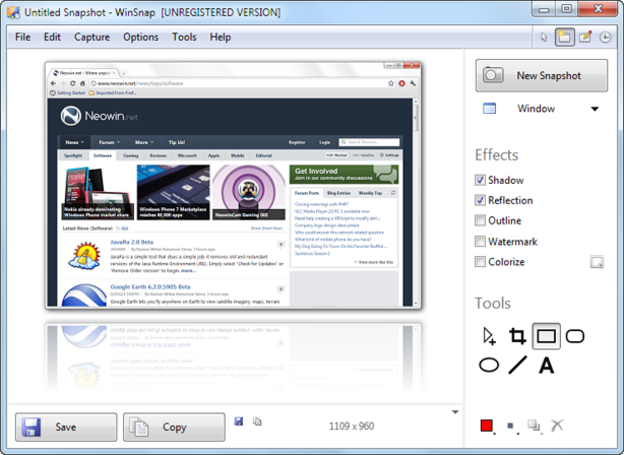Select the arrow selection tool
The image size is (624, 455).
pyautogui.click(x=489, y=336)
